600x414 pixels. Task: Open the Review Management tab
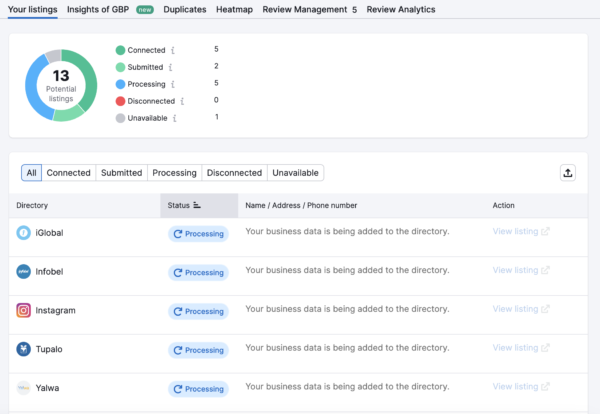[309, 9]
